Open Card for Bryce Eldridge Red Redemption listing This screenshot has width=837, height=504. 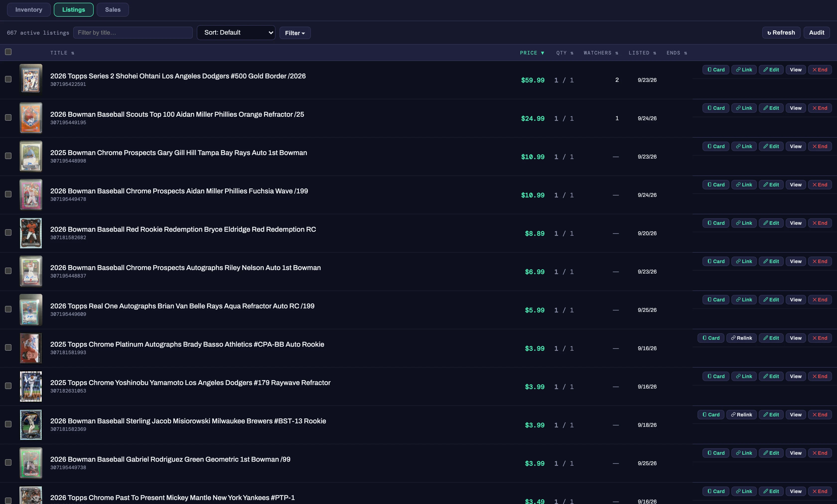[x=715, y=223]
